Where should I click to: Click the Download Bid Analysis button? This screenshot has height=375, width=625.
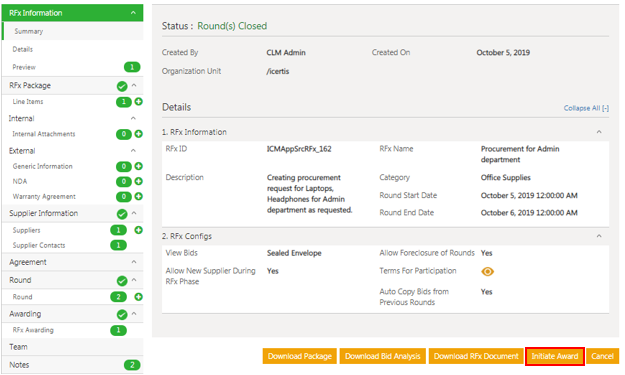[x=383, y=356]
